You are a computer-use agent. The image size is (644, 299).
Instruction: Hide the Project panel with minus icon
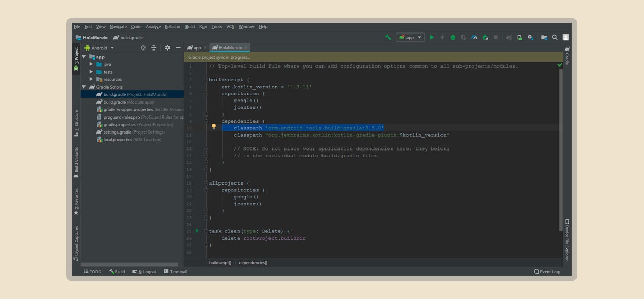click(178, 48)
